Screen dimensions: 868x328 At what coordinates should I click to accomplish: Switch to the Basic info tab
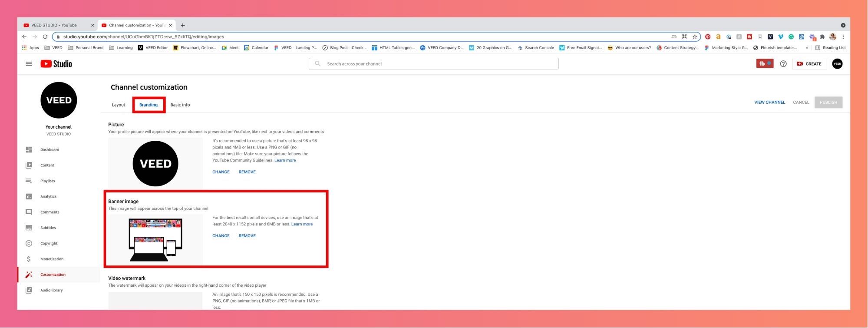click(180, 105)
